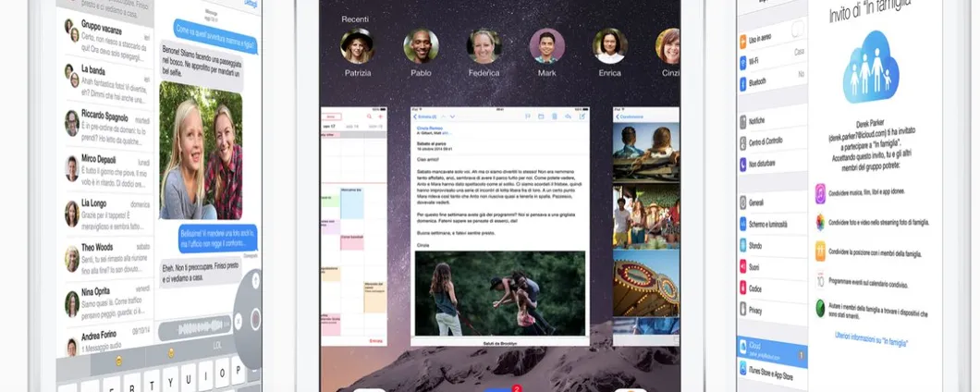Select the Lia Longo conversation
Image resolution: width=980 pixels, height=392 pixels.
[106, 214]
